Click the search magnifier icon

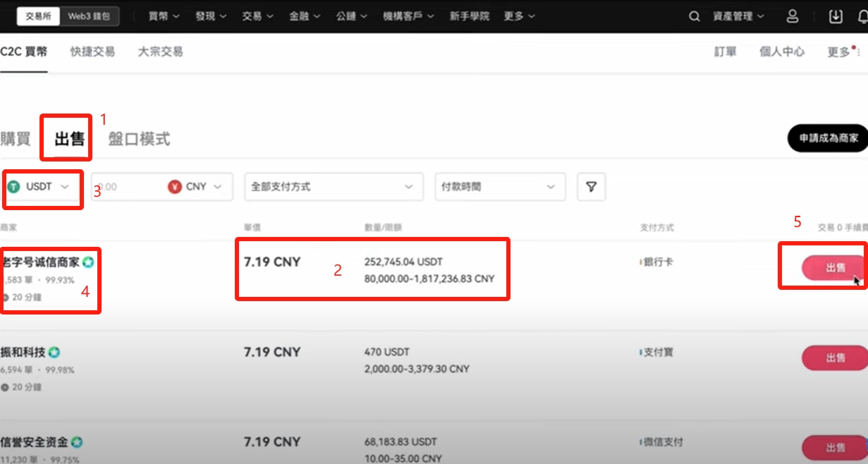695,16
